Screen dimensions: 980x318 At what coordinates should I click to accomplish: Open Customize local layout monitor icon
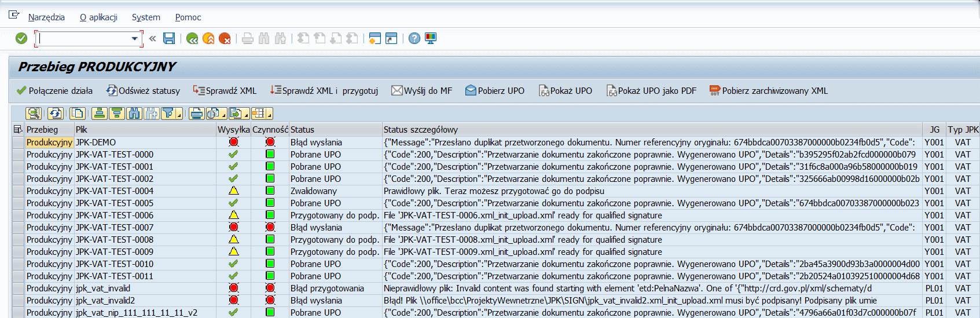point(431,38)
